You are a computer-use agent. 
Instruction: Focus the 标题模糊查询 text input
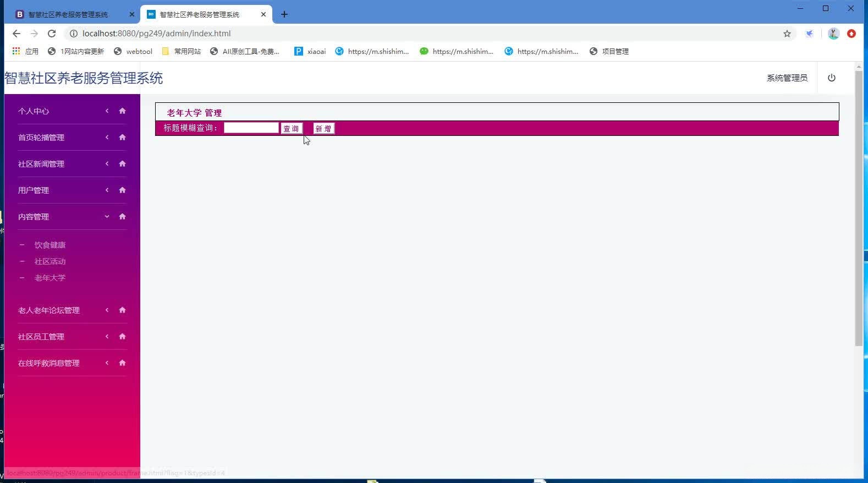[251, 128]
